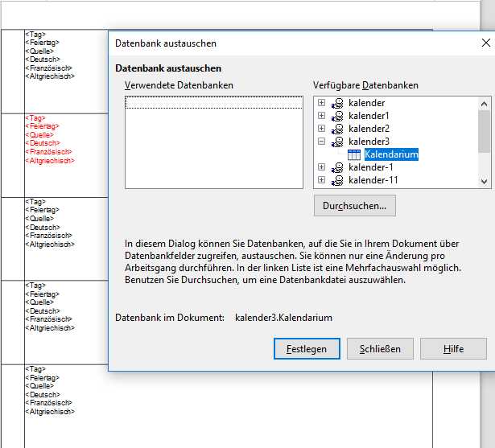Expand the kalender1 tree node
Screen dimensions: 495x448
coord(322,116)
